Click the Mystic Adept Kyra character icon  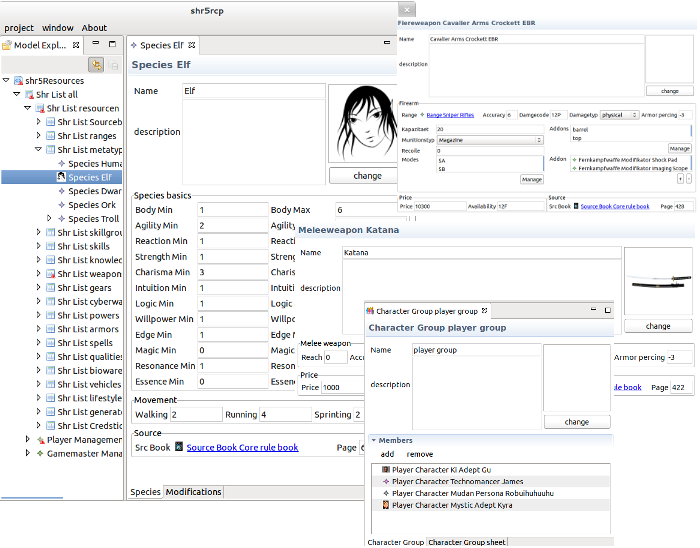click(386, 505)
